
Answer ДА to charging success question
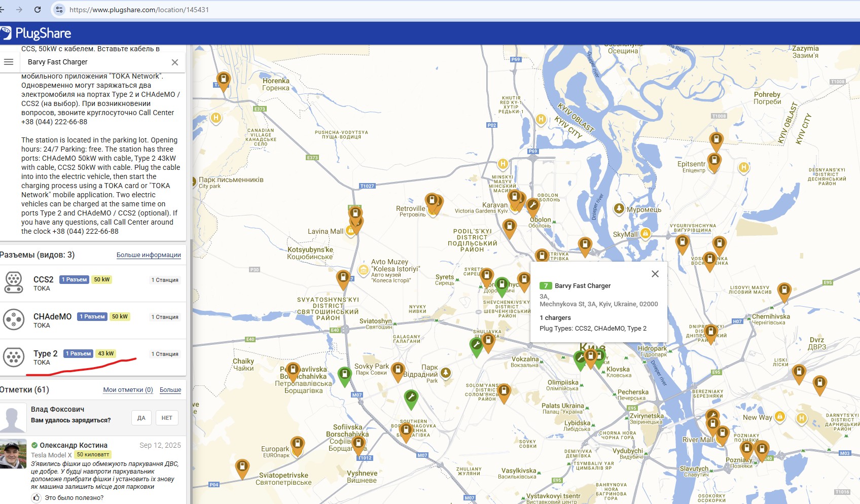click(141, 418)
